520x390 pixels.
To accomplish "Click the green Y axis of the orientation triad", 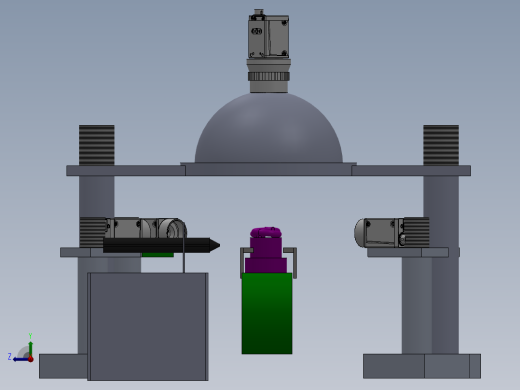I will coord(30,348).
